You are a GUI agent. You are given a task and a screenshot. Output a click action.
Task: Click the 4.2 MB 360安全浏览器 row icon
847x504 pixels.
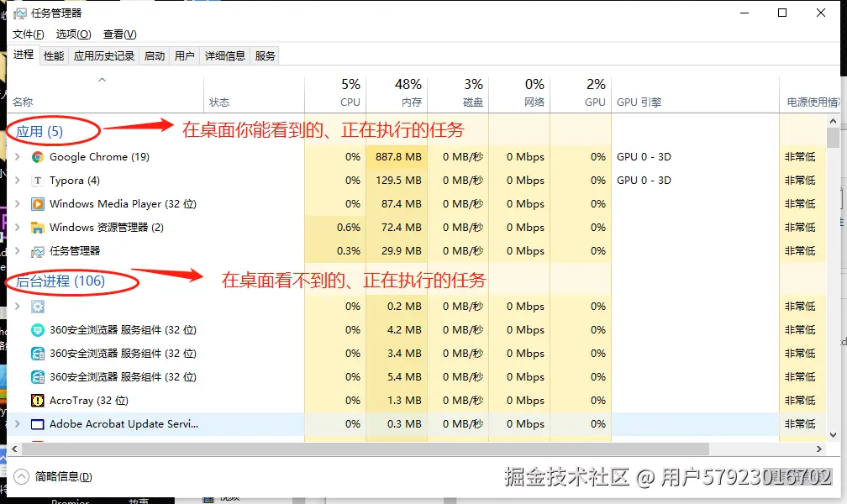pyautogui.click(x=37, y=330)
